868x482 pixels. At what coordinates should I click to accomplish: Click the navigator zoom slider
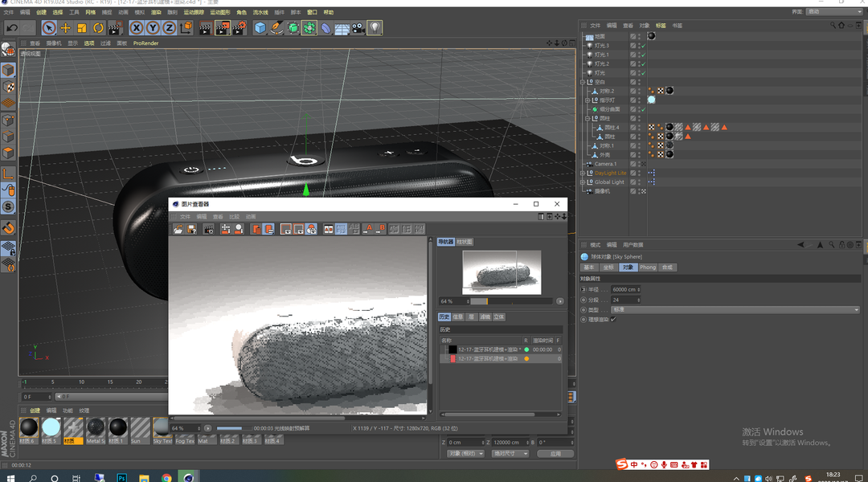511,301
